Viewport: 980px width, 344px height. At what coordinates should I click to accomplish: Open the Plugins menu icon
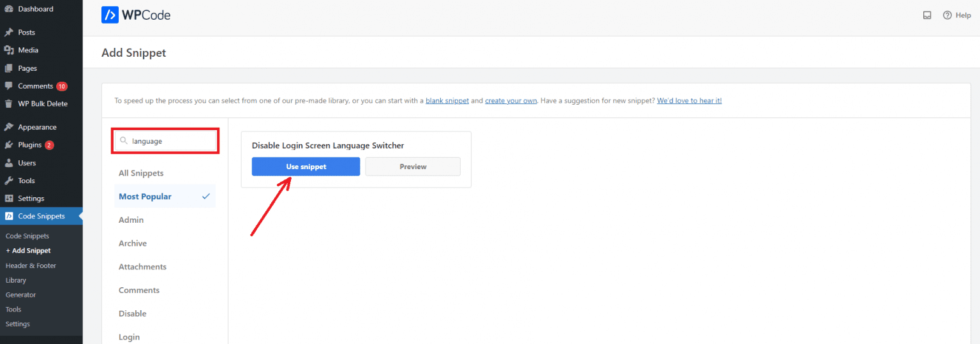pos(9,145)
